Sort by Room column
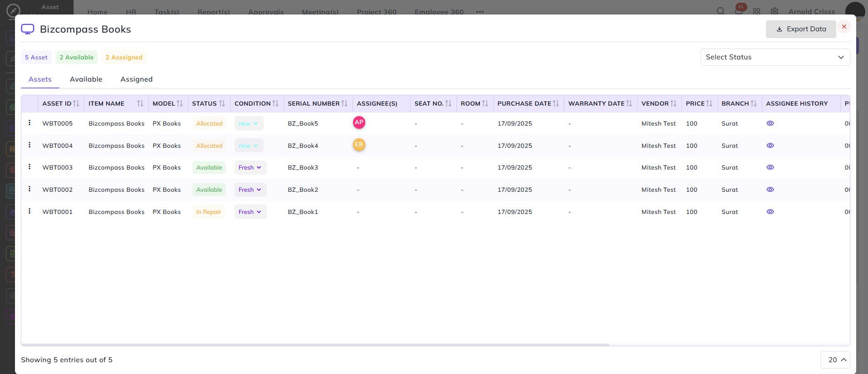The image size is (868, 374). point(485,103)
